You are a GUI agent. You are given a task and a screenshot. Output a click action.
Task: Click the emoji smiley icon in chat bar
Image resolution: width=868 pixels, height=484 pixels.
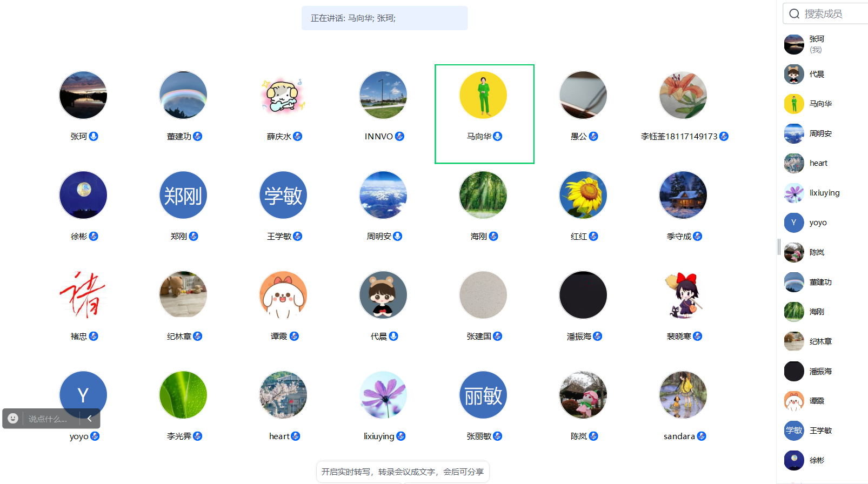(14, 419)
